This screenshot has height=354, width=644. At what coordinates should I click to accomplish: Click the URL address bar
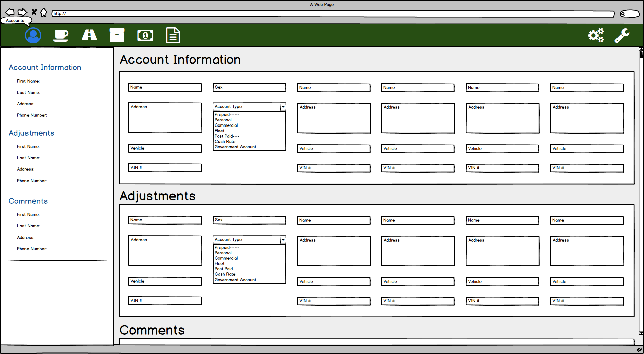(x=333, y=14)
